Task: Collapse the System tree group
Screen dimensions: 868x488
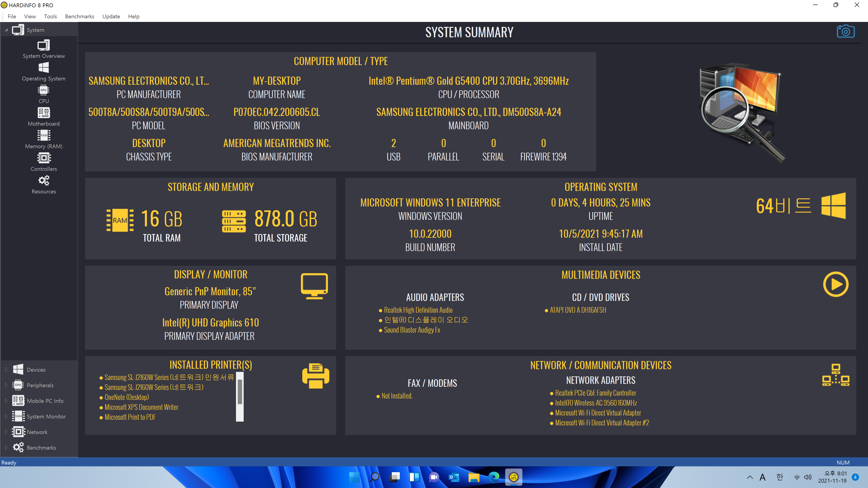Action: (x=6, y=30)
